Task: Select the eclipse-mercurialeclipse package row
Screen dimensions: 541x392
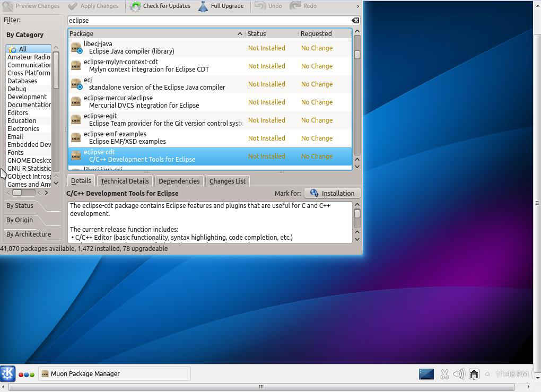Action: [159, 102]
